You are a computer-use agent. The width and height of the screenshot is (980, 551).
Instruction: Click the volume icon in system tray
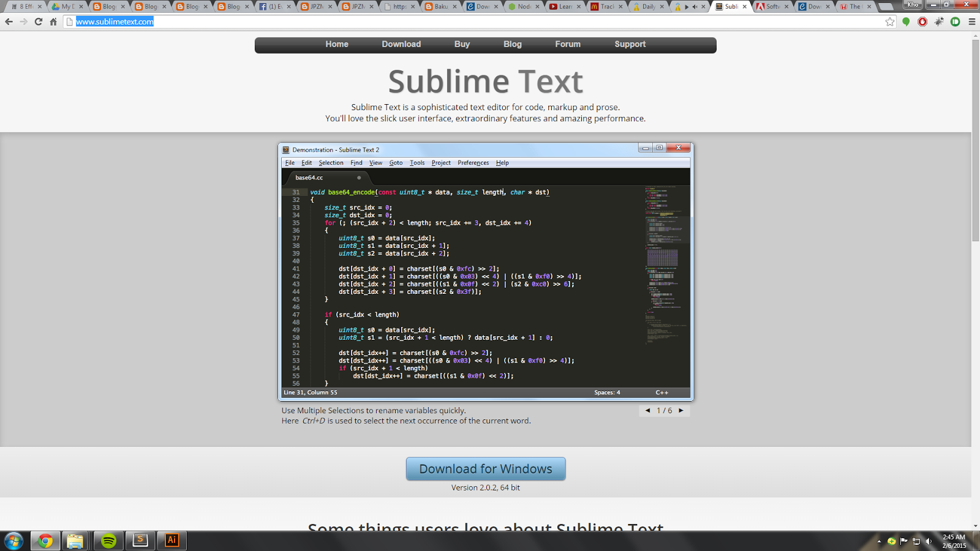coord(929,541)
